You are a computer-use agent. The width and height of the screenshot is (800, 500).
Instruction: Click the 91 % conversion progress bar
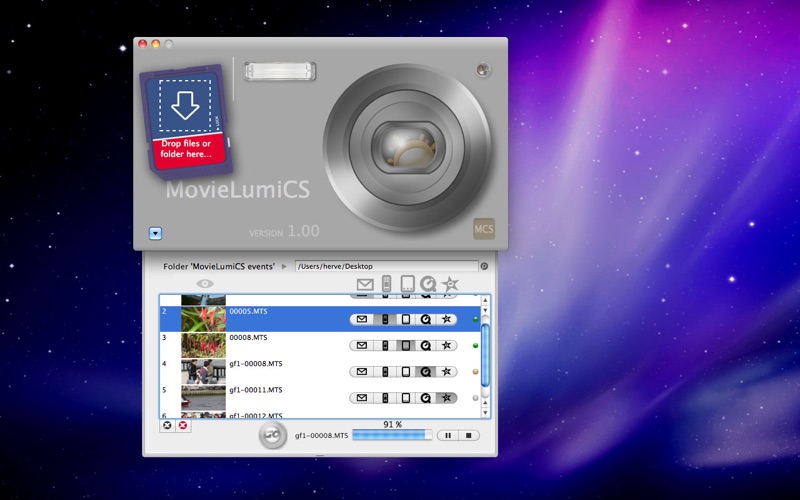[392, 435]
